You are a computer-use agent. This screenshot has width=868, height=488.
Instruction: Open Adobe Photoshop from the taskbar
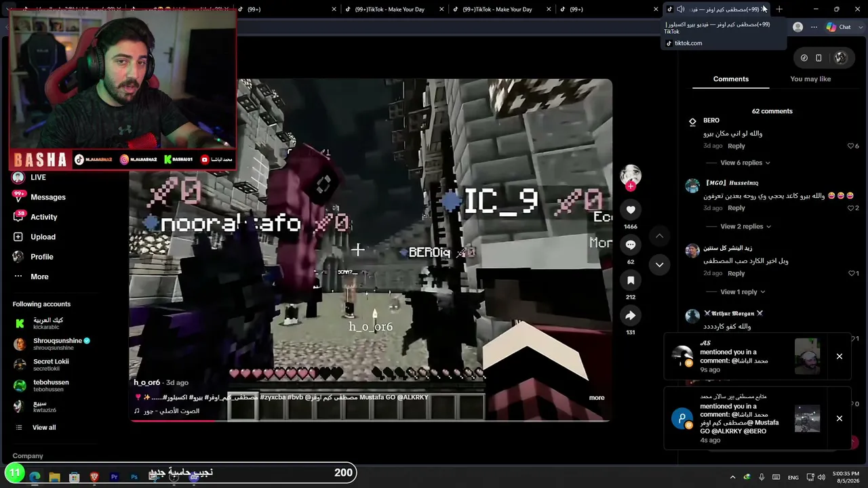[x=134, y=477]
